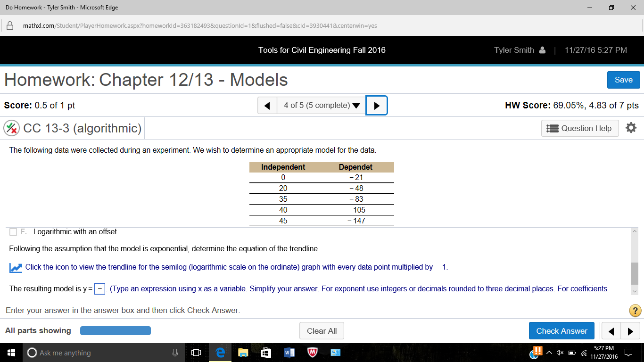Click the blue progress bar next to All parts showing
The height and width of the screenshot is (362, 644).
coord(115,330)
